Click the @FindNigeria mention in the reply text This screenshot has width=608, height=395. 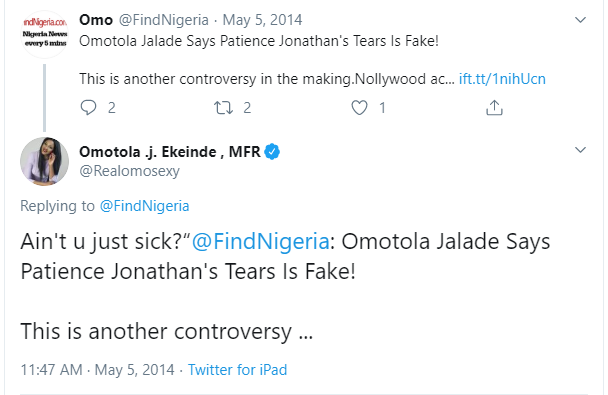(261, 241)
